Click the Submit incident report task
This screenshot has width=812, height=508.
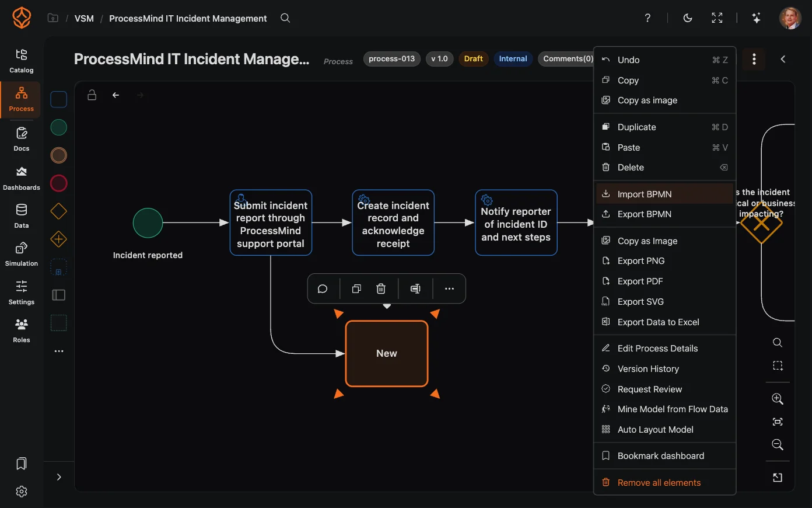point(271,222)
